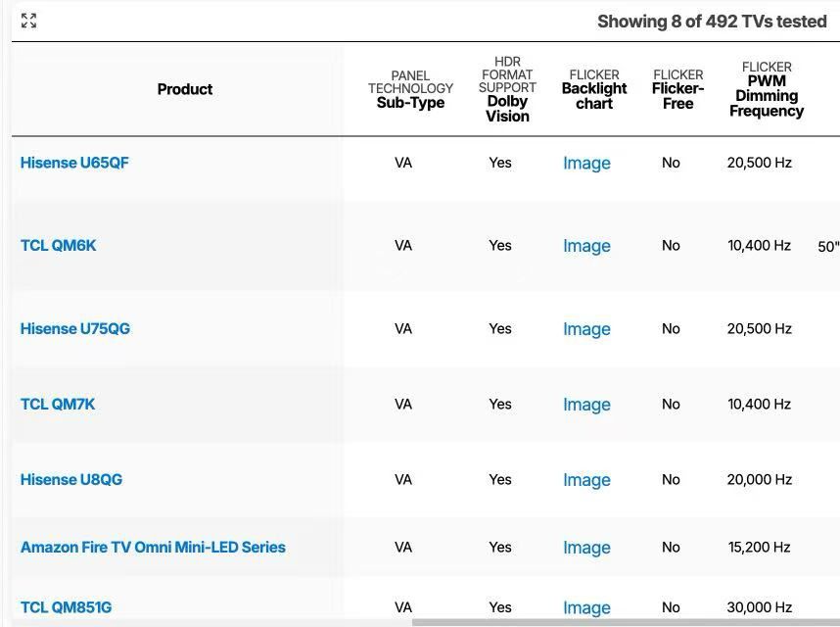The height and width of the screenshot is (627, 840).
Task: Open the TCL QM851G product link
Action: coord(66,607)
